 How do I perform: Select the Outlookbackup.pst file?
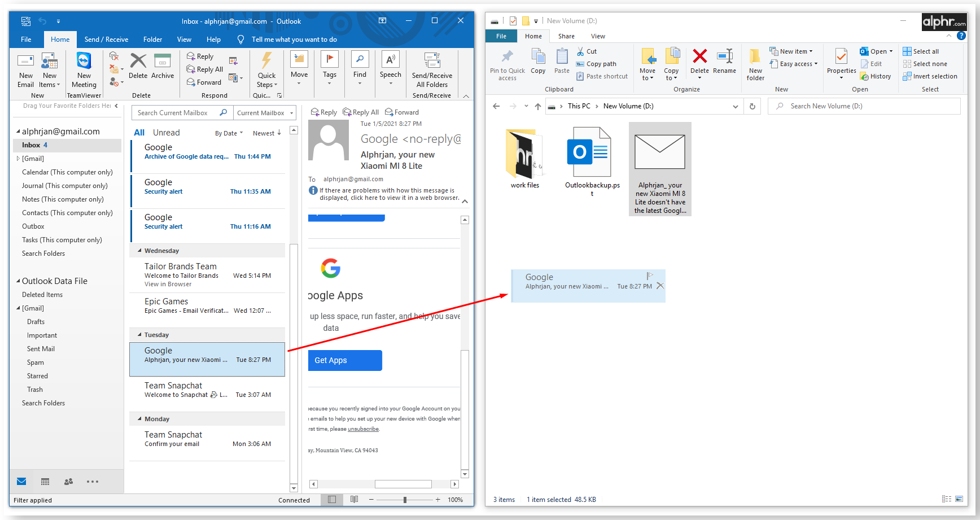pyautogui.click(x=592, y=162)
